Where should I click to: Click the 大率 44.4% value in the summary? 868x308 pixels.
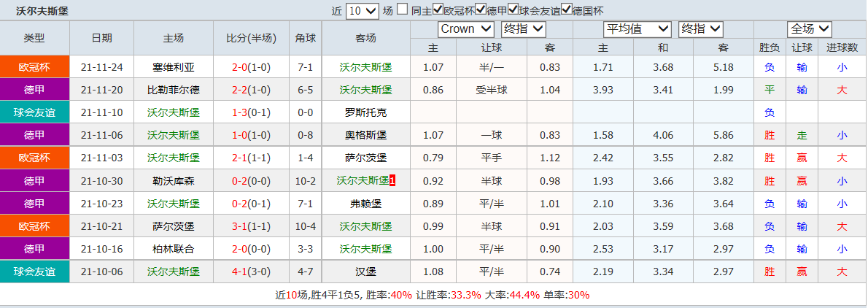coord(524,295)
